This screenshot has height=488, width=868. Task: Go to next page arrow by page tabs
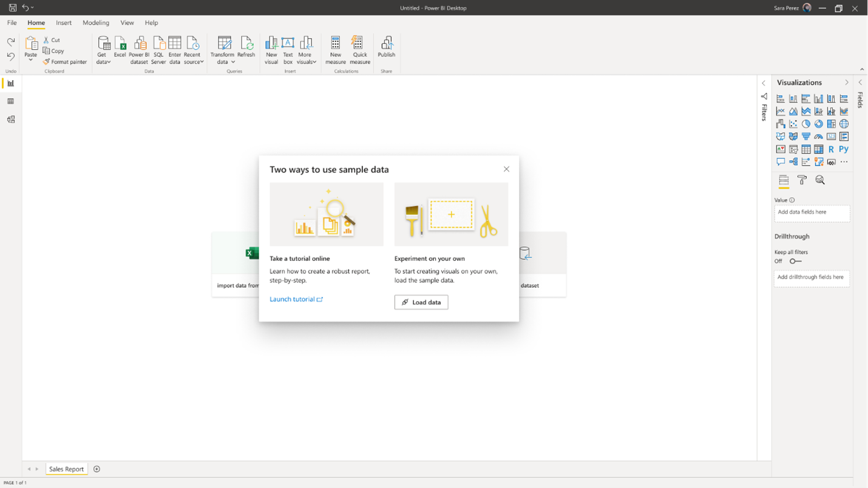click(x=37, y=469)
